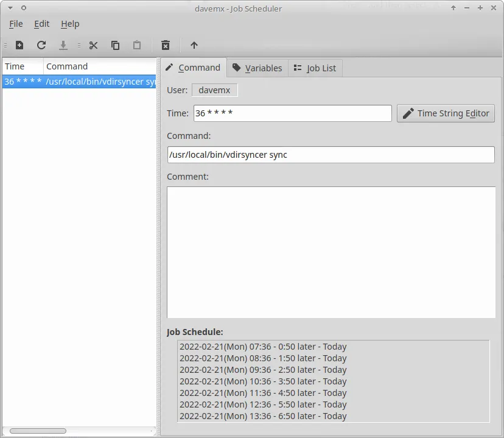504x438 pixels.
Task: Click inside the Comment text area
Action: pyautogui.click(x=331, y=252)
